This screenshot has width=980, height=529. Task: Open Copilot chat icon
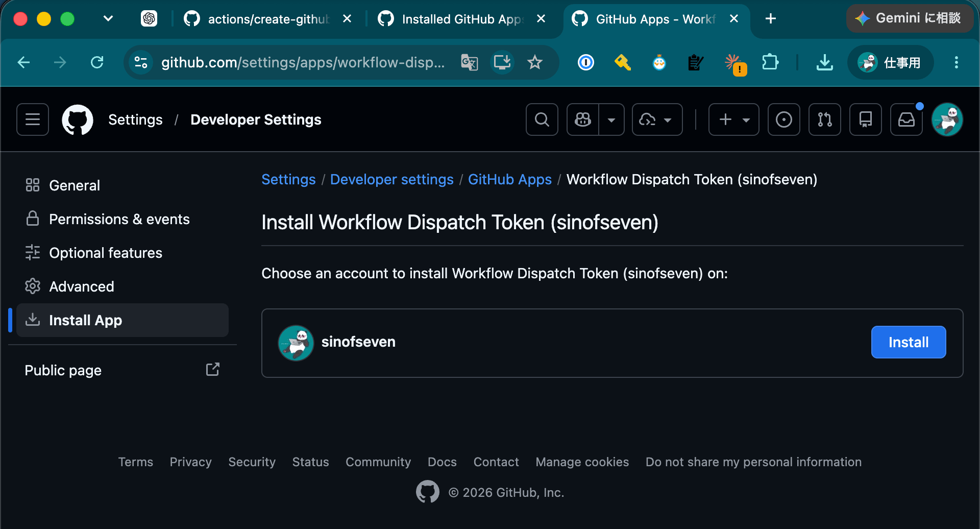[x=583, y=119]
